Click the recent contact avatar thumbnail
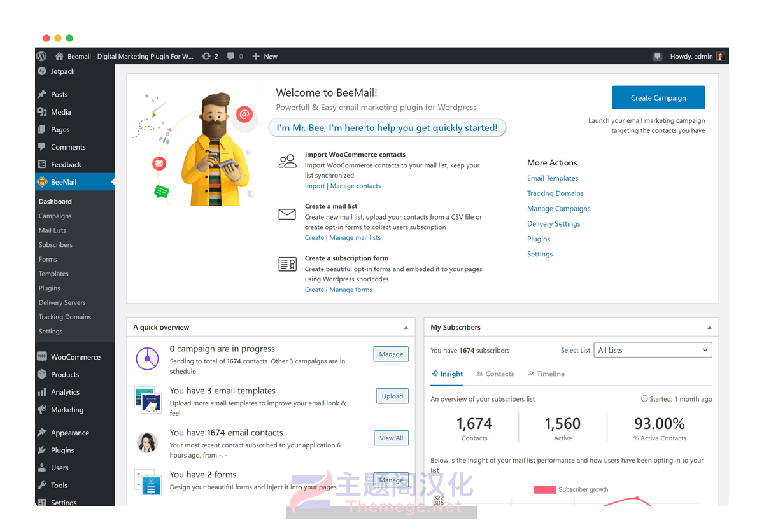 [x=148, y=442]
